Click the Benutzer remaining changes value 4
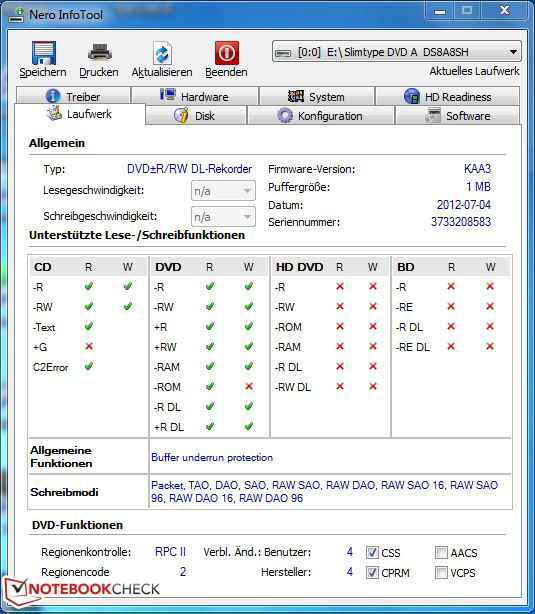This screenshot has height=614, width=535. pos(350,552)
